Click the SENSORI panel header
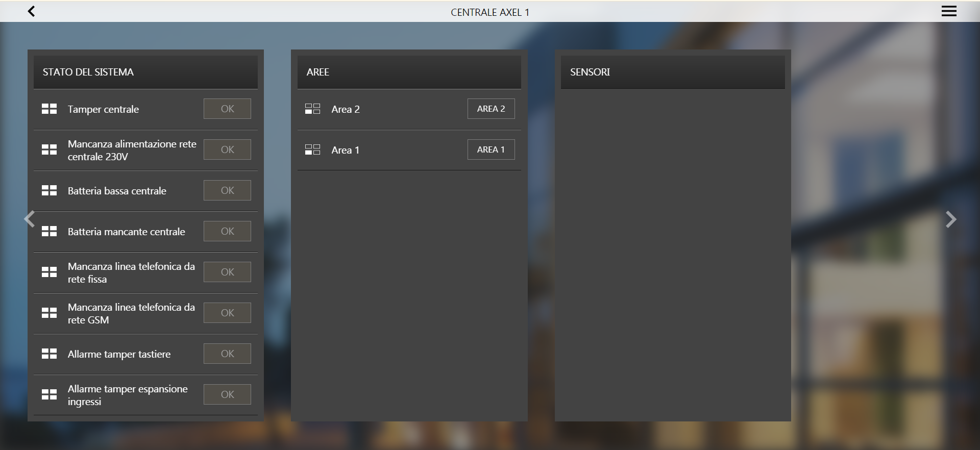The width and height of the screenshot is (980, 450). [x=673, y=72]
